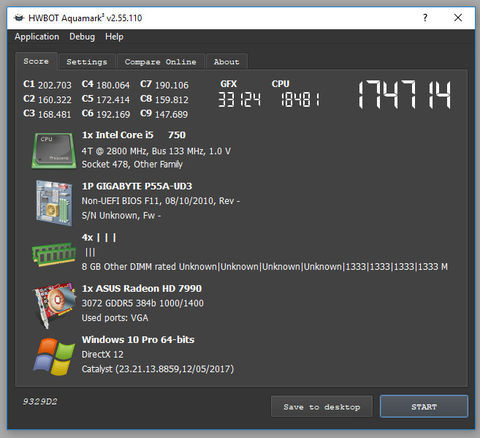The image size is (480, 438).
Task: Click the motherboard icon beside GIGABYTE P55A-UD3
Action: tap(54, 203)
